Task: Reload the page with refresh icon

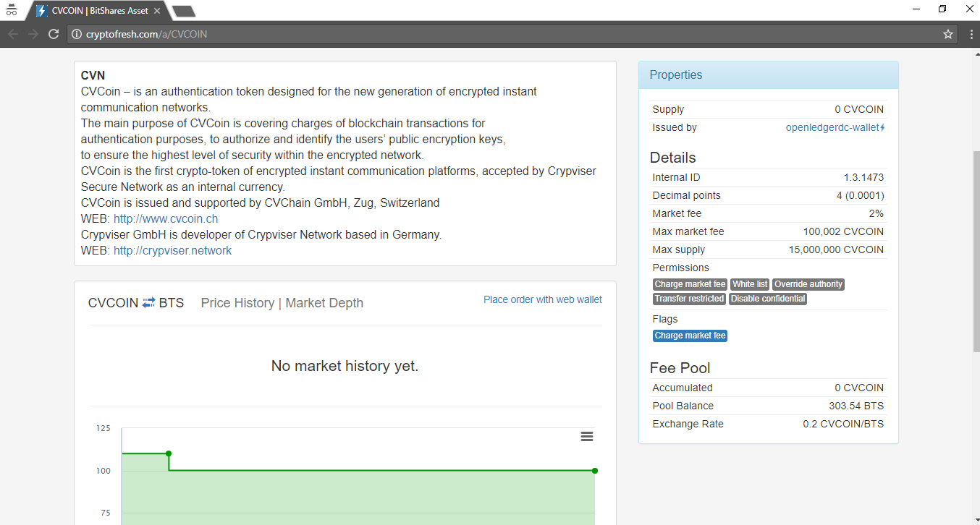Action: [54, 34]
